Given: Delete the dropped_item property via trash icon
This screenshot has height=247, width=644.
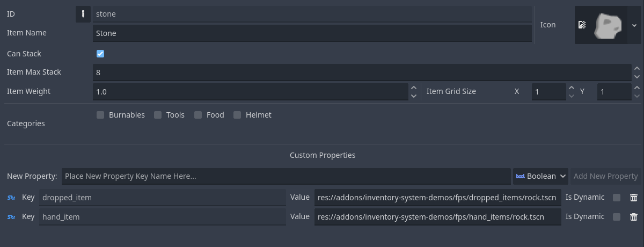Looking at the screenshot, I should point(634,198).
